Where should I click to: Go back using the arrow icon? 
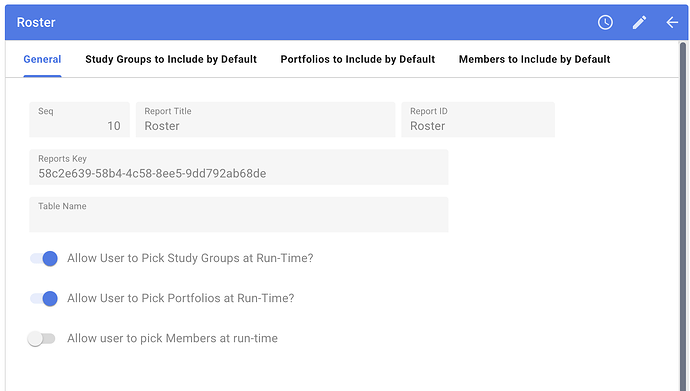coord(672,22)
